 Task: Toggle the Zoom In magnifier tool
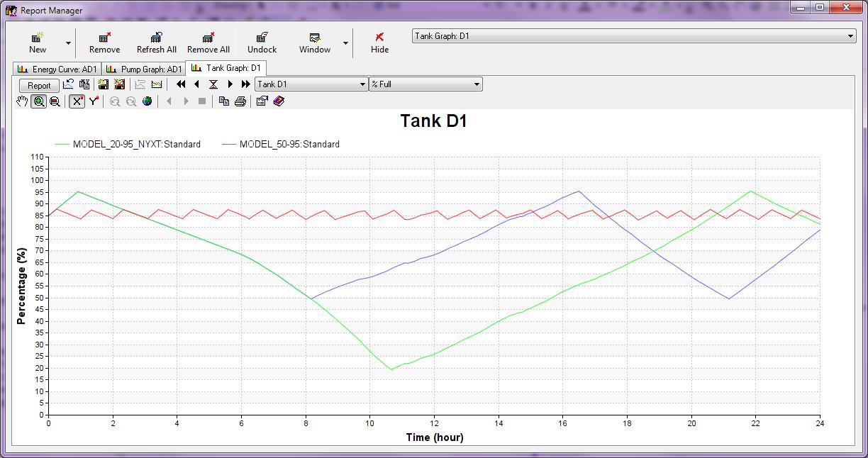click(38, 101)
